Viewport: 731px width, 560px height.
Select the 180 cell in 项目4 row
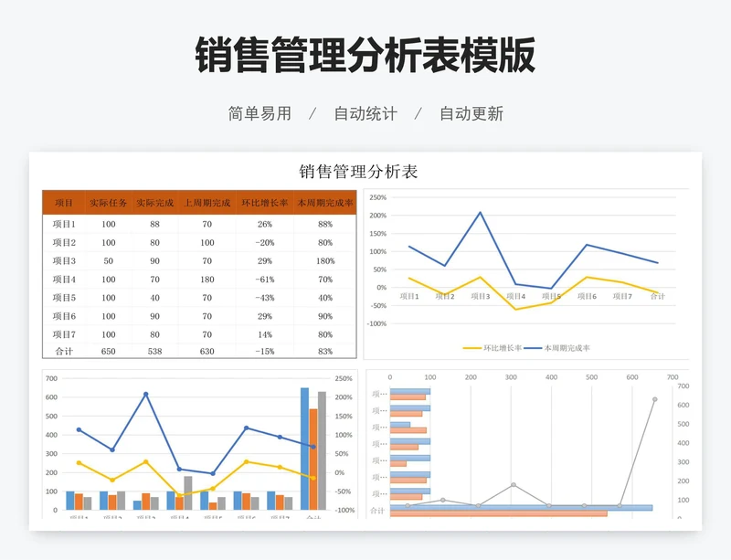coord(207,280)
